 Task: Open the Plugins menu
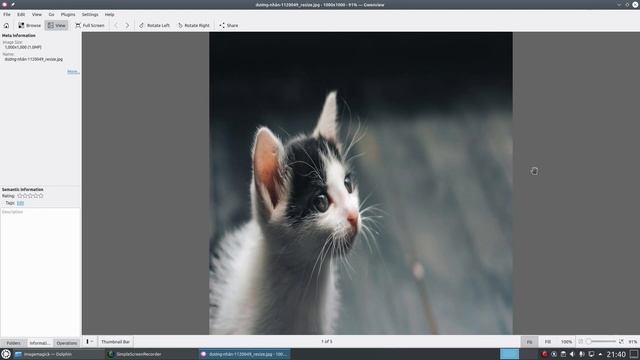pyautogui.click(x=68, y=14)
